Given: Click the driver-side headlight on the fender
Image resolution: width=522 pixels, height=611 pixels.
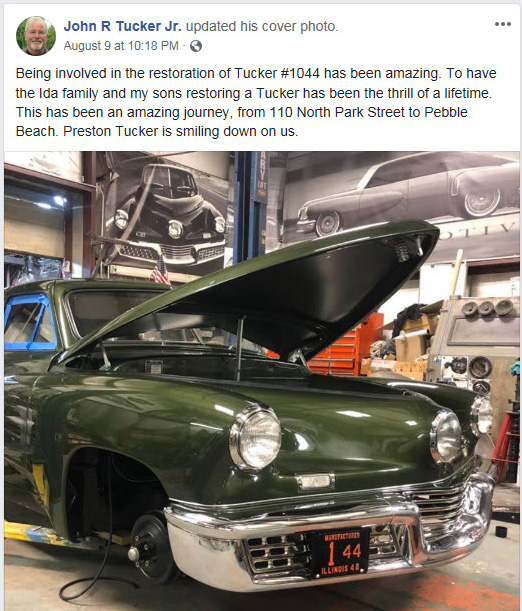Looking at the screenshot, I should tap(256, 438).
